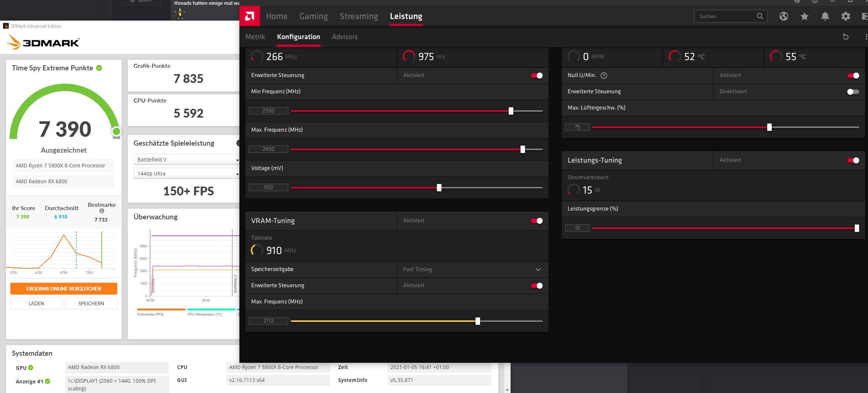Open the web browser globe icon

[x=784, y=16]
